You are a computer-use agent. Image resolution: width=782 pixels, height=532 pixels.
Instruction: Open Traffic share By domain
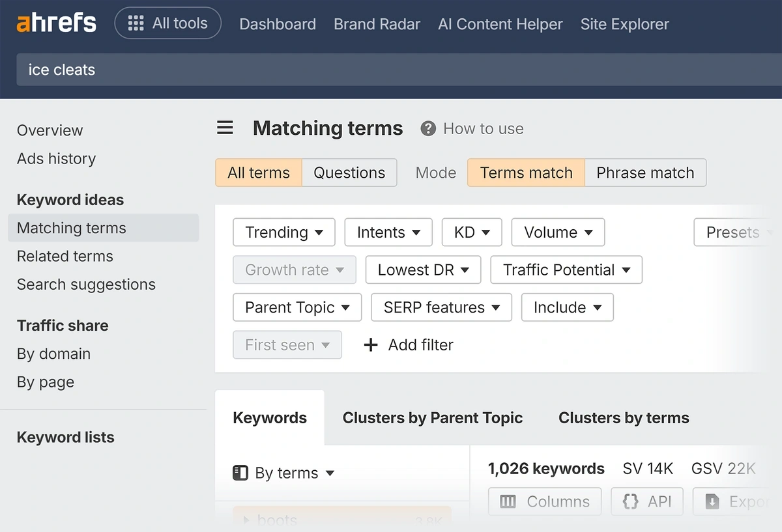coord(53,354)
